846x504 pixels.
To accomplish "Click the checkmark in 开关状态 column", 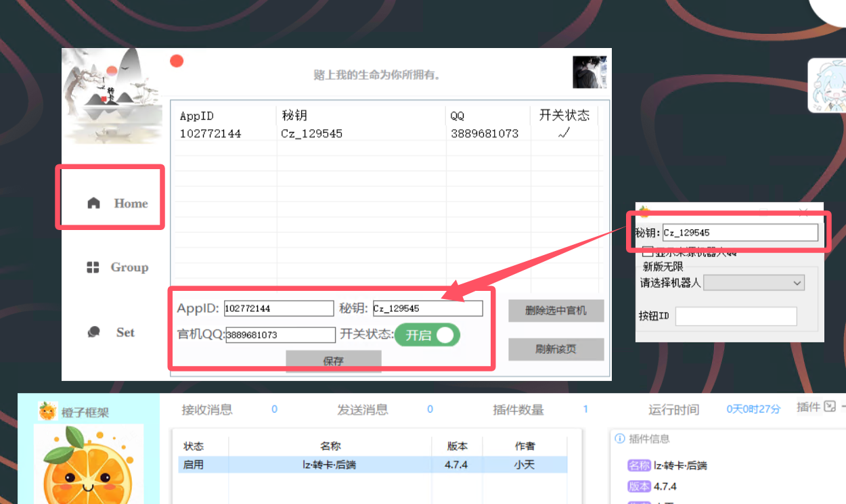I will (x=563, y=133).
